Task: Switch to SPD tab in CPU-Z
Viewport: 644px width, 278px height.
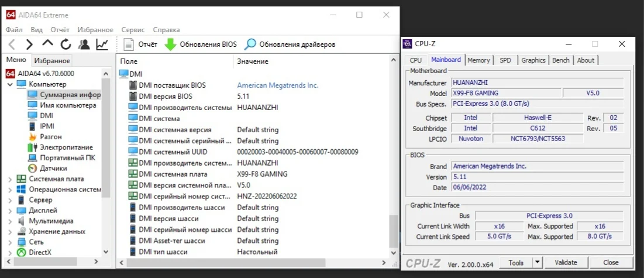Action: pos(505,60)
